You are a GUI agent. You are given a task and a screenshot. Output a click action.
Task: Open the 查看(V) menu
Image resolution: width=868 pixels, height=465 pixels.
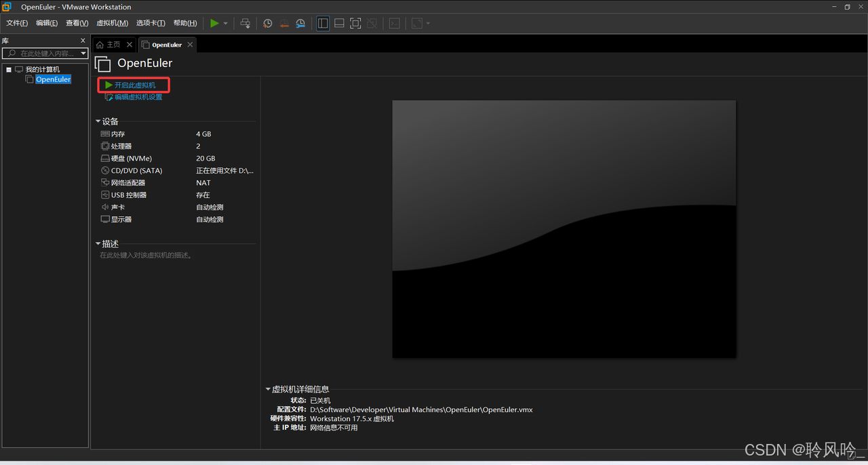pyautogui.click(x=77, y=23)
